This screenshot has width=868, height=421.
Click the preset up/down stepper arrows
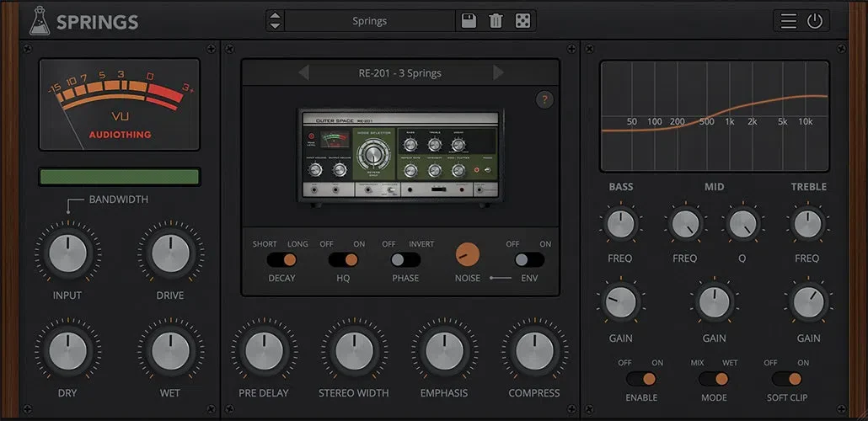[275, 21]
